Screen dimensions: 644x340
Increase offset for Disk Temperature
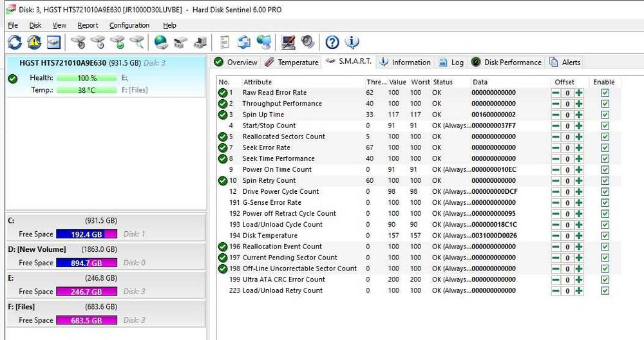579,236
